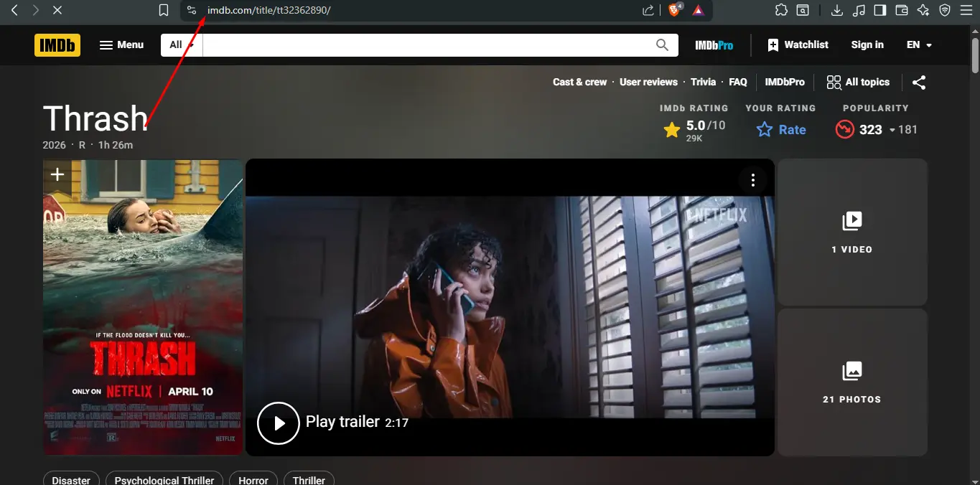Image resolution: width=980 pixels, height=485 pixels.
Task: Open the EN language dropdown
Action: (x=919, y=45)
